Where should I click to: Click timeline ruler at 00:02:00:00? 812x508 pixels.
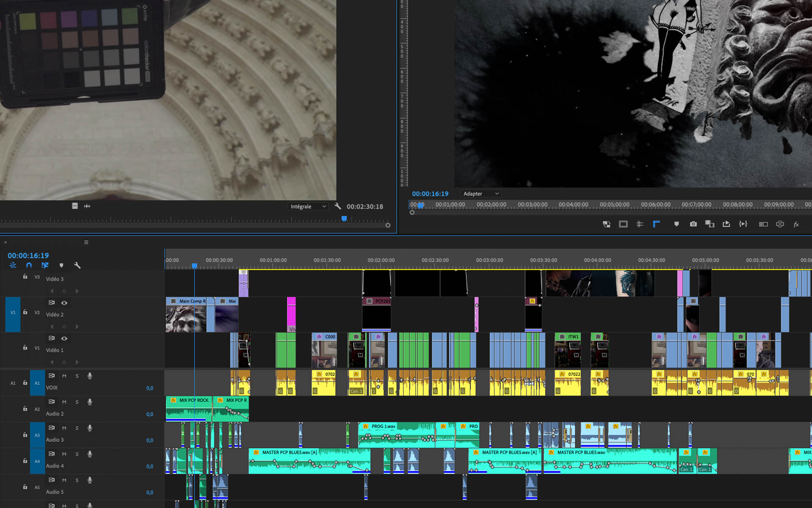[x=381, y=260]
